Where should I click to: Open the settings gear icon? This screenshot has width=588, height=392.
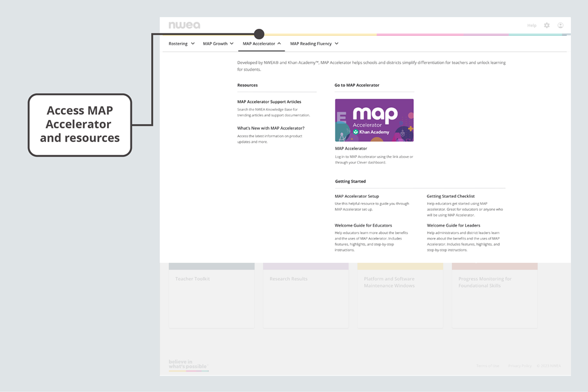(x=547, y=25)
